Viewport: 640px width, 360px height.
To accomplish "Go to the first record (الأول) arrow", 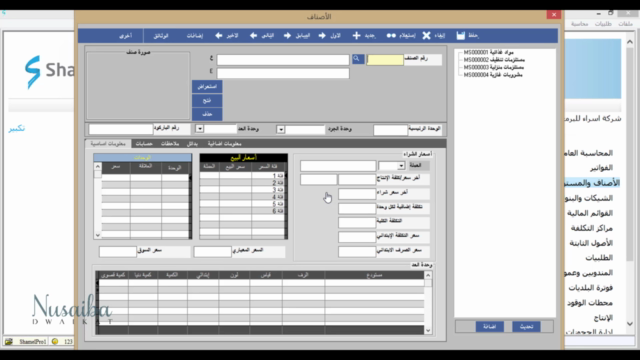I will 322,36.
